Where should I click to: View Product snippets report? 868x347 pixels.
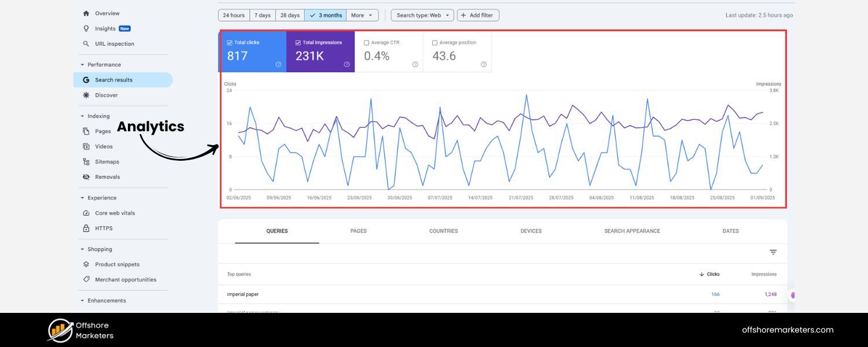click(117, 264)
